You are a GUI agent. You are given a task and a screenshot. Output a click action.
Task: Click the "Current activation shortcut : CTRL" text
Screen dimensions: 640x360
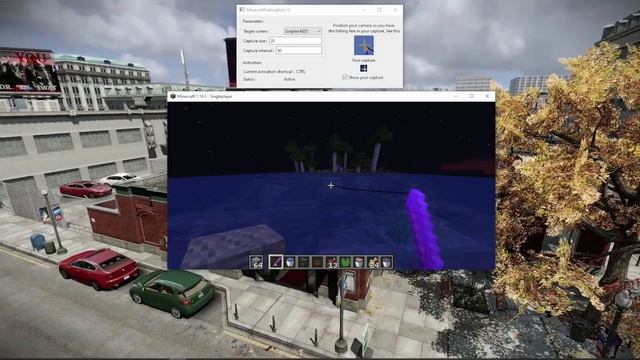274,71
